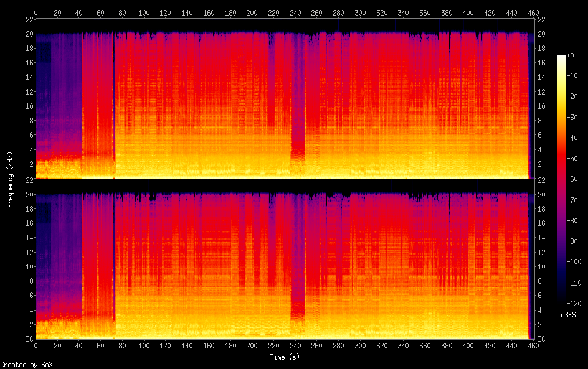This screenshot has height=369, width=588.
Task: Click the '20' kHz tick at upper left
Action: [28, 34]
